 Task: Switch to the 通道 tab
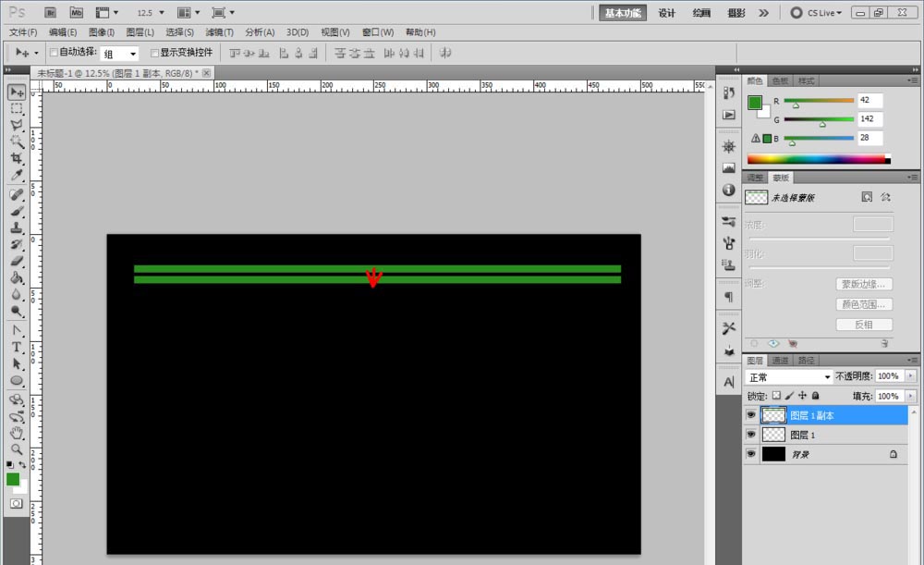coord(780,361)
